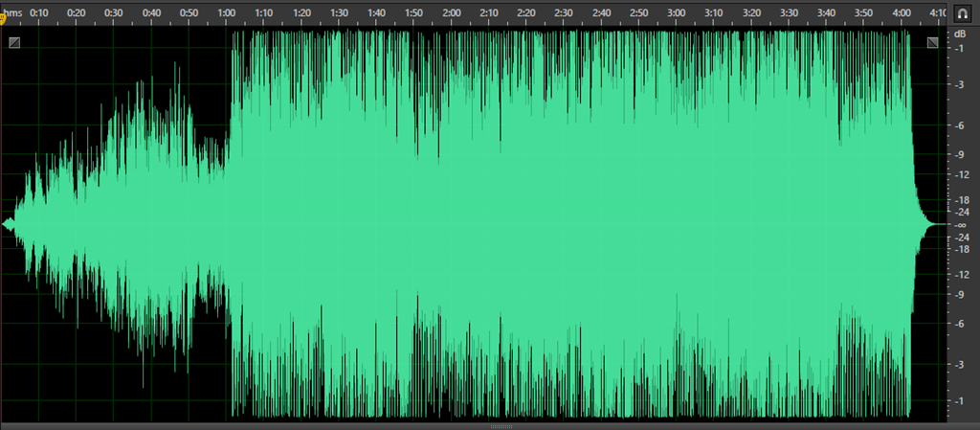Screen dimensions: 980x430
Task: Jump to 3:00 on the time ruler
Action: click(x=677, y=12)
